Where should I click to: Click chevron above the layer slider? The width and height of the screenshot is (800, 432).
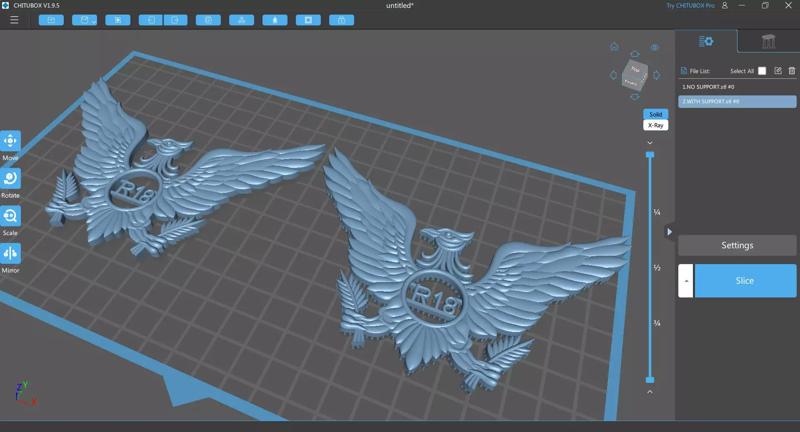pyautogui.click(x=650, y=143)
